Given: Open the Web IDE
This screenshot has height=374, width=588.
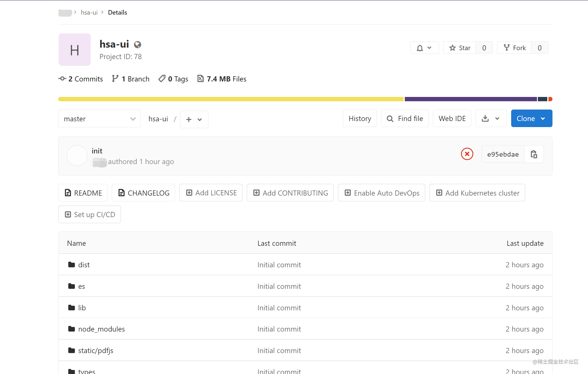Looking at the screenshot, I should 452,118.
